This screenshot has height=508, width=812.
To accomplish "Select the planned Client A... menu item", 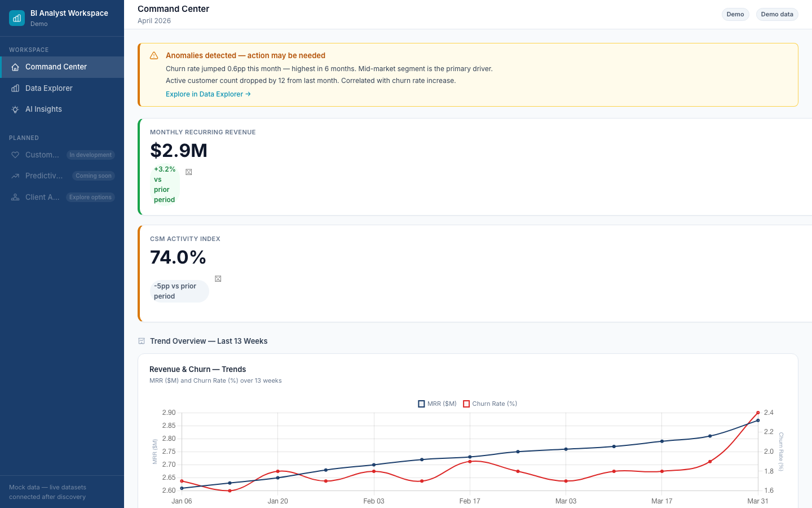I will point(62,197).
